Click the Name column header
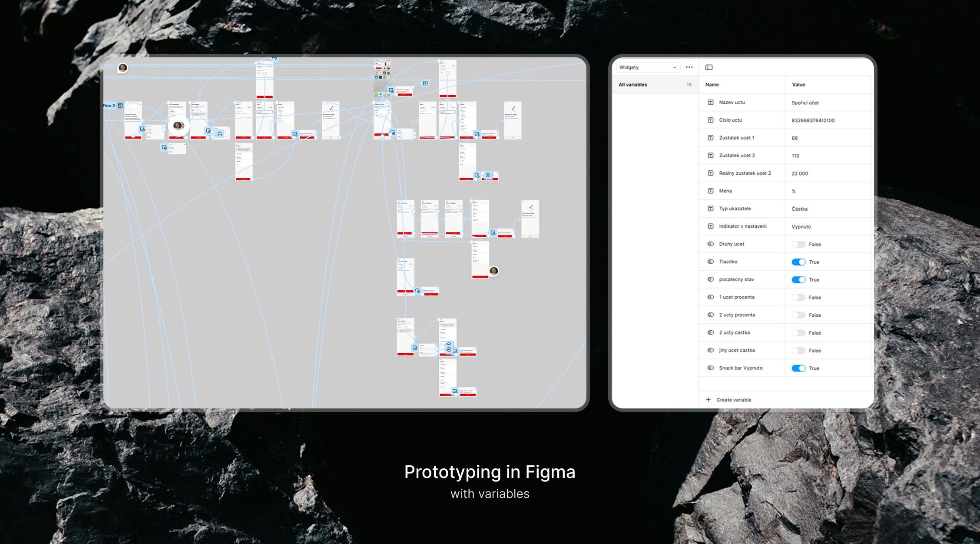Screen dimensions: 980x544 pos(712,85)
